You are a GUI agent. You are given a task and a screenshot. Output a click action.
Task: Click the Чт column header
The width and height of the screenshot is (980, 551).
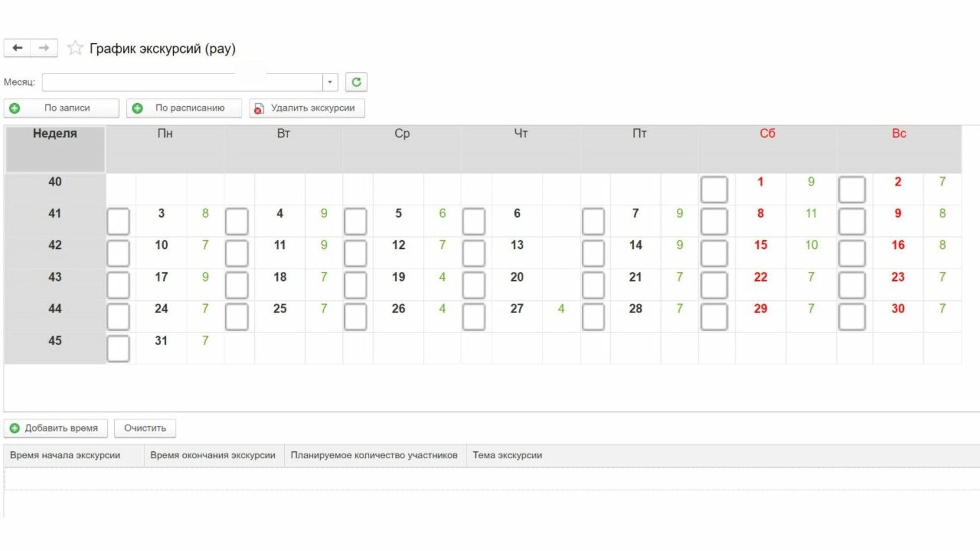point(521,149)
